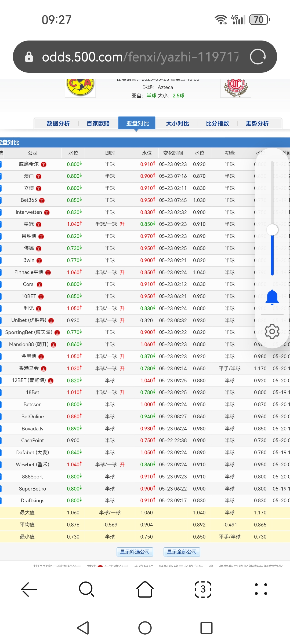
Task: Open the notification bell in the volume panel
Action: (x=272, y=297)
